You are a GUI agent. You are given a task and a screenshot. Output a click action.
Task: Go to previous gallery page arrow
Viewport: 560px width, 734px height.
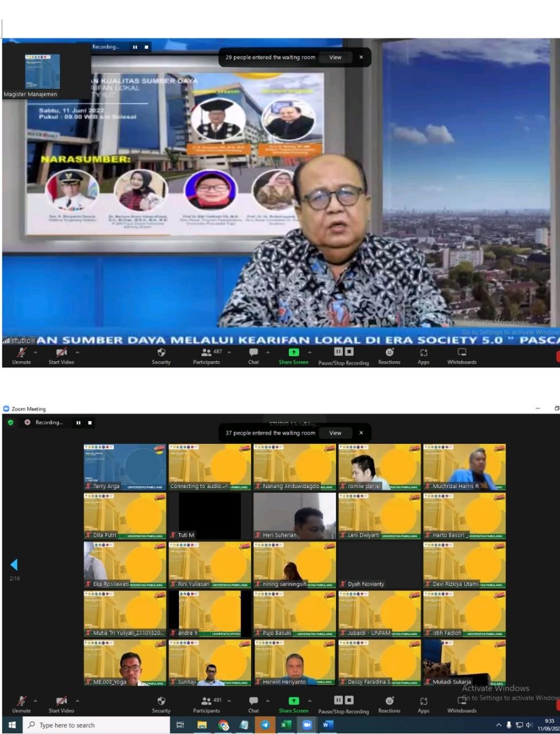pos(14,565)
